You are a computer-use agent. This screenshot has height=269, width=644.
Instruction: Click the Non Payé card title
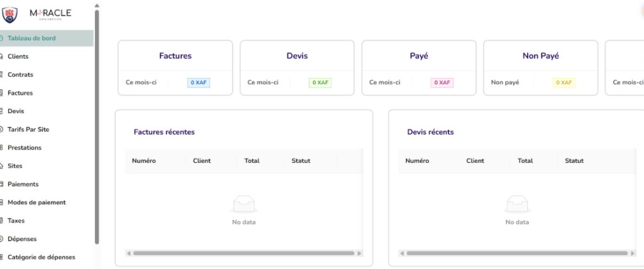pos(540,56)
